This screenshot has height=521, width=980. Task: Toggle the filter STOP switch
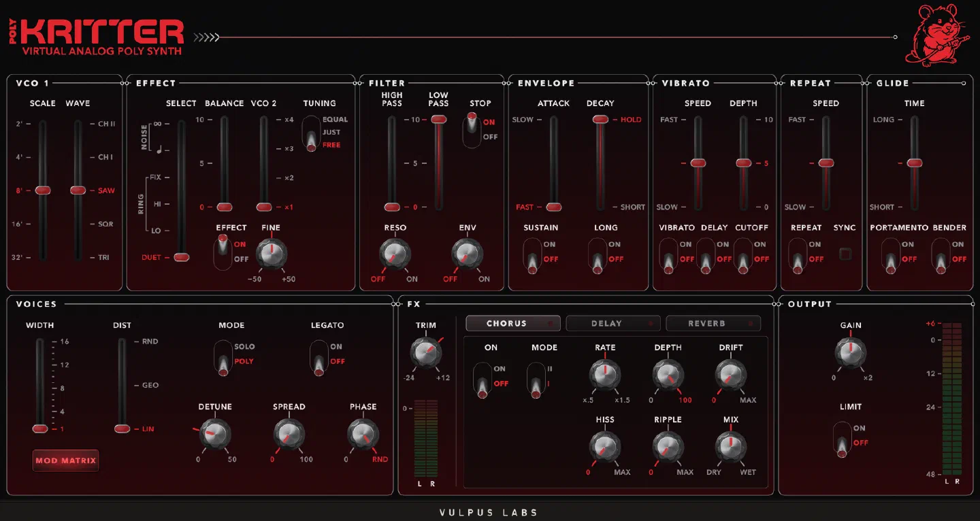pos(472,129)
